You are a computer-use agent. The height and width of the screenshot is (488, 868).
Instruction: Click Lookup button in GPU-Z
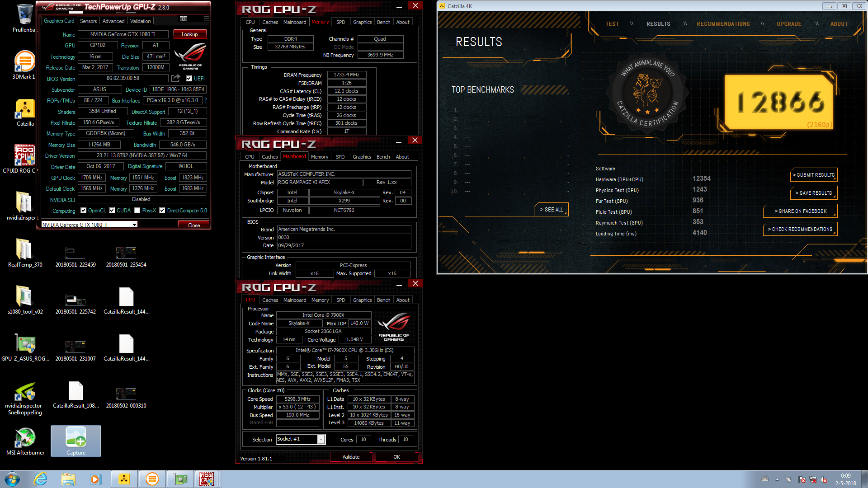point(189,34)
